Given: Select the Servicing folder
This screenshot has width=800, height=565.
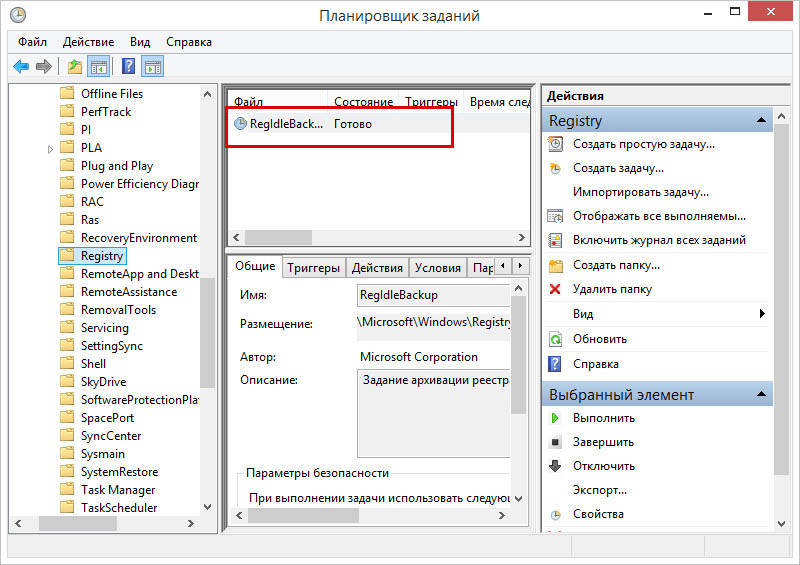Looking at the screenshot, I should pyautogui.click(x=105, y=328).
